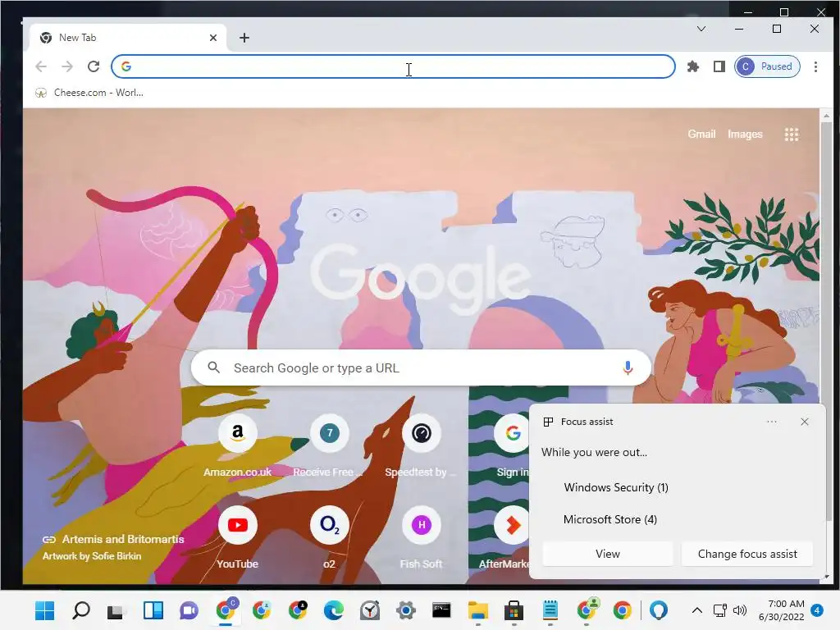Select the New Tab tab
Image resolution: width=840 pixels, height=630 pixels.
coord(127,38)
